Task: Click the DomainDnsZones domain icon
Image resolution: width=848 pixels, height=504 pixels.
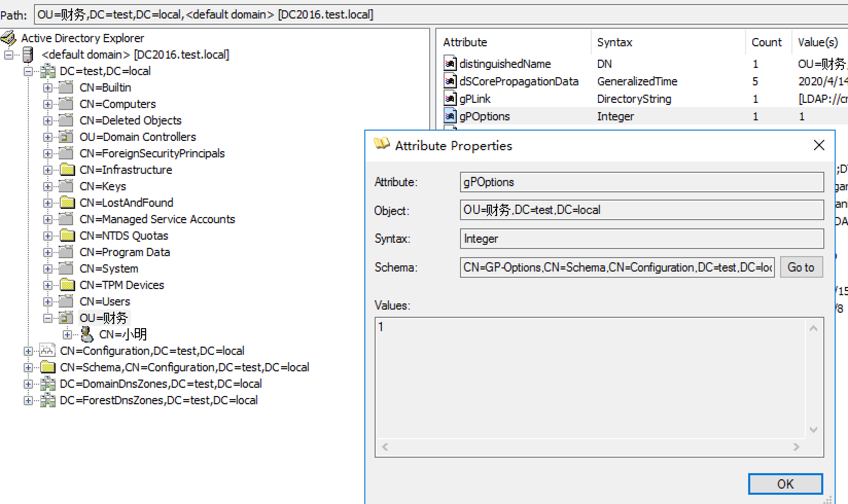Action: 48,384
